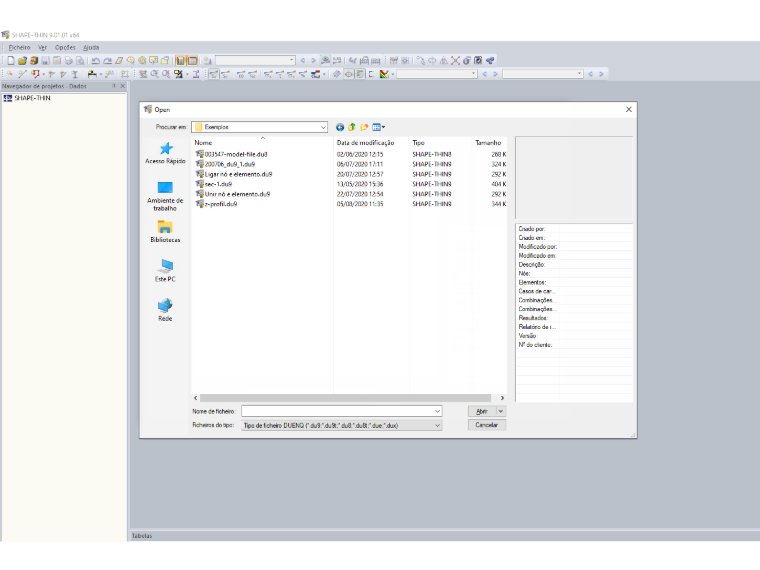
Task: Select file z-profil.du9
Action: [x=216, y=204]
